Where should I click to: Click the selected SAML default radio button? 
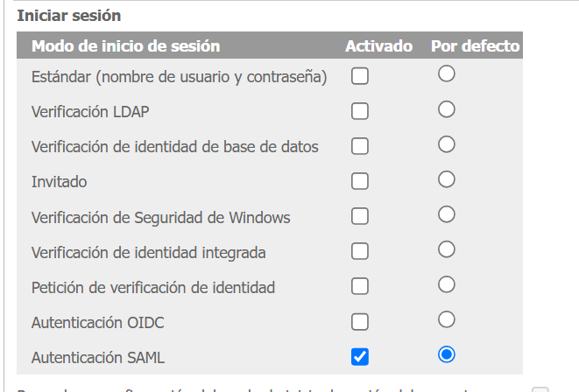point(447,354)
